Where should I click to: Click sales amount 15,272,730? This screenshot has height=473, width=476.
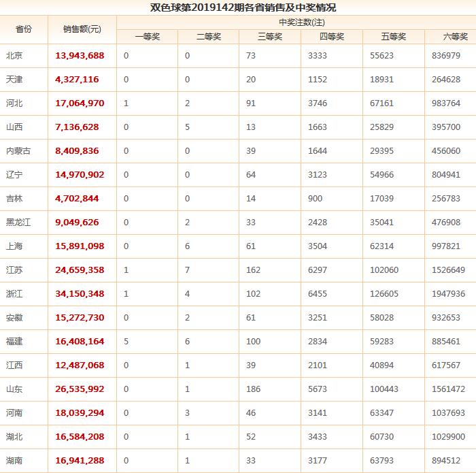80,318
